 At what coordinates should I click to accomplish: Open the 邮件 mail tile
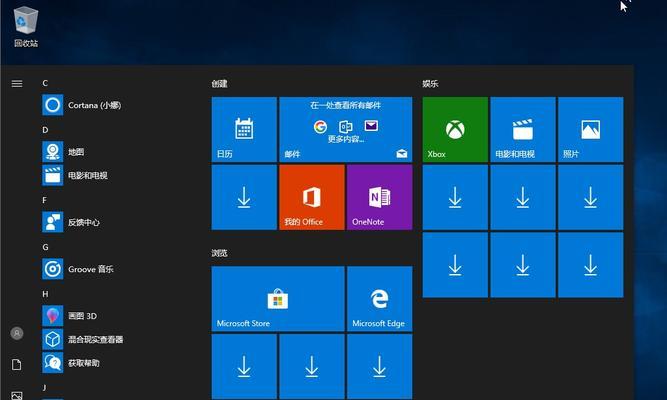pos(346,129)
